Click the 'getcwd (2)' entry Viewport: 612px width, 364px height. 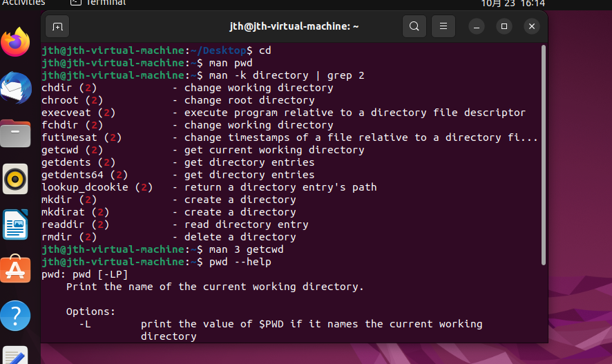(x=73, y=150)
